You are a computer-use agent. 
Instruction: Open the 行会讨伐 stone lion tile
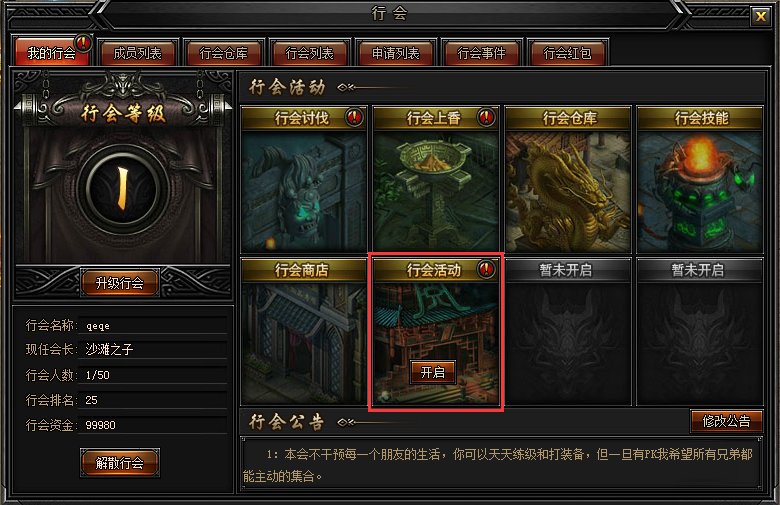(304, 179)
